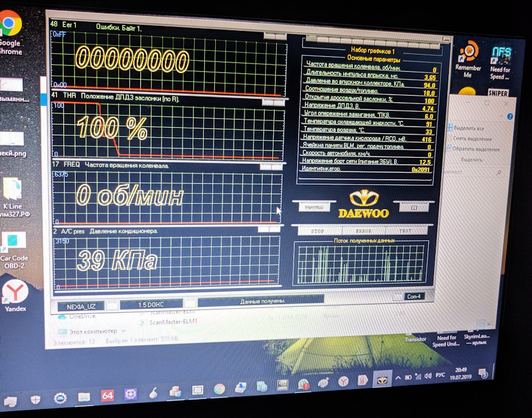Select the 'Температура охлаждающей жидкости' row
The height and width of the screenshot is (418, 532).
tap(369, 122)
